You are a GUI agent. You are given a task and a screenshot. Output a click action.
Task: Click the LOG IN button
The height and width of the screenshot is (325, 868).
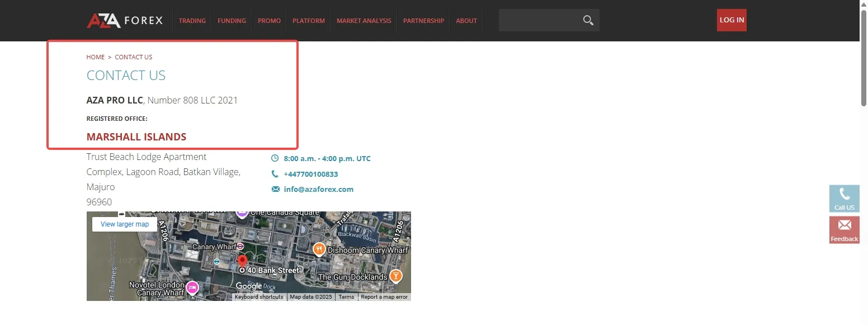(732, 20)
